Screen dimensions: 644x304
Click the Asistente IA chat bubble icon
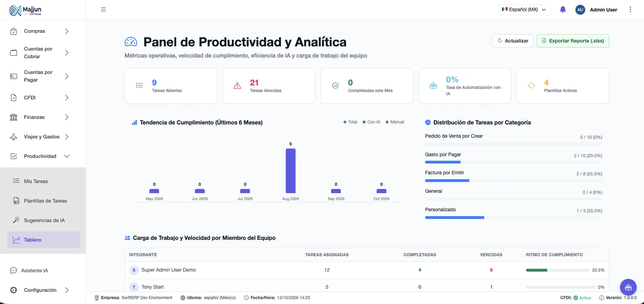click(14, 271)
